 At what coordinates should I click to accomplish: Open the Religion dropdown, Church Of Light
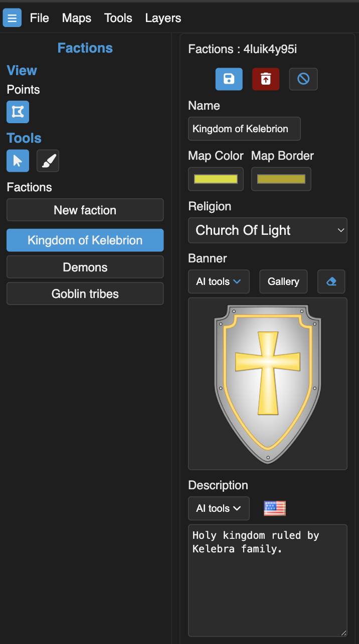268,230
